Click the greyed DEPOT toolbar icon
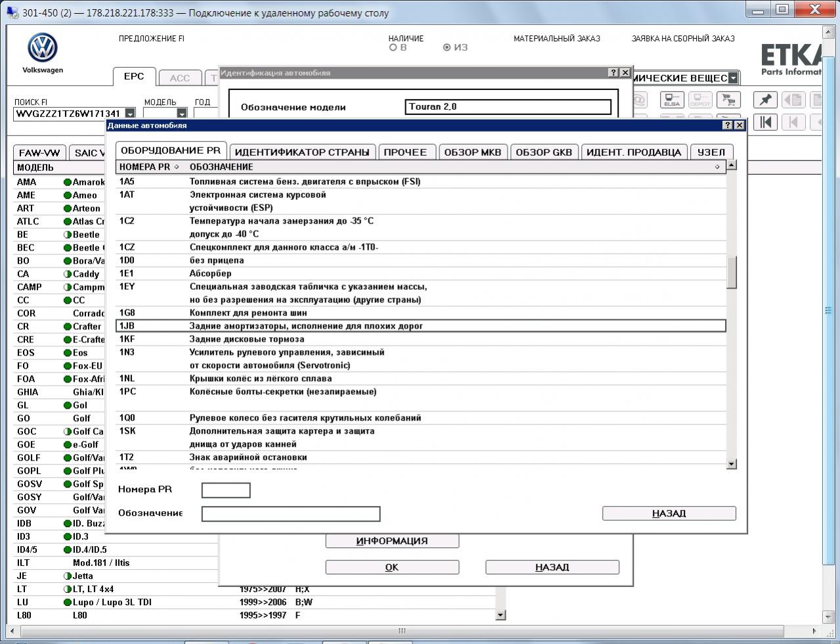The width and height of the screenshot is (840, 644). point(700,100)
